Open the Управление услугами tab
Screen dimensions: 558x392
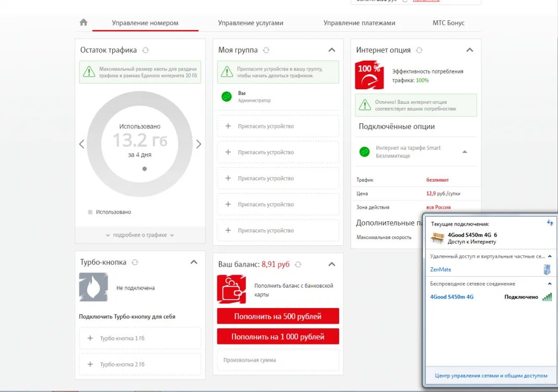click(251, 23)
